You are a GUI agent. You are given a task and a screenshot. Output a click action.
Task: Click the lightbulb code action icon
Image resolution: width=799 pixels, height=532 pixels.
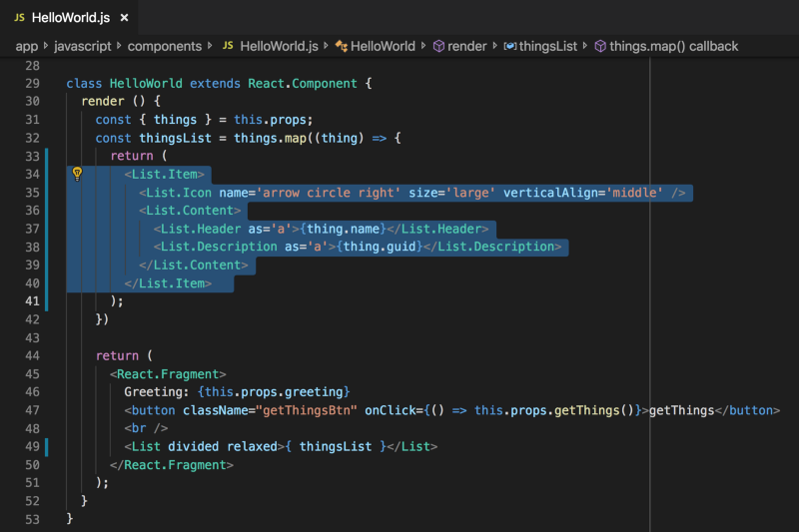[x=77, y=174]
